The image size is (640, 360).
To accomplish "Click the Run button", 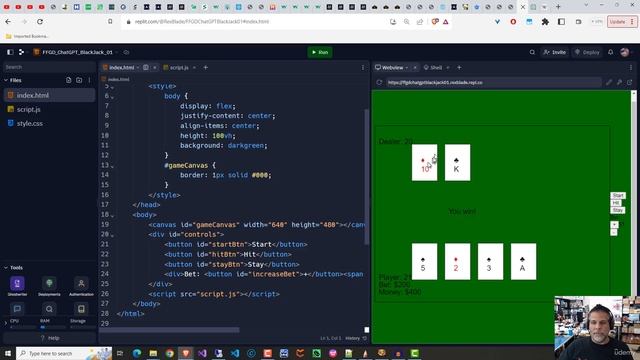I will pyautogui.click(x=320, y=52).
